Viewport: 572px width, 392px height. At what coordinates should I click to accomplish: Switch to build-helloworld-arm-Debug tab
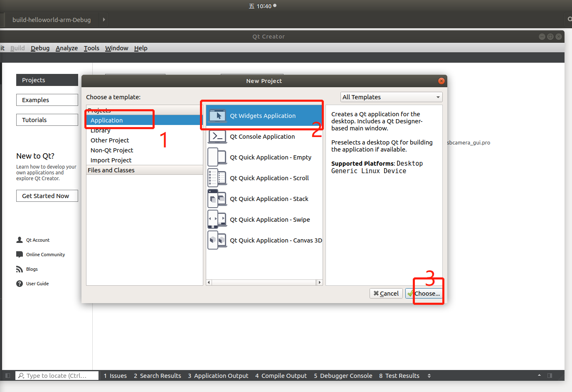(52, 20)
